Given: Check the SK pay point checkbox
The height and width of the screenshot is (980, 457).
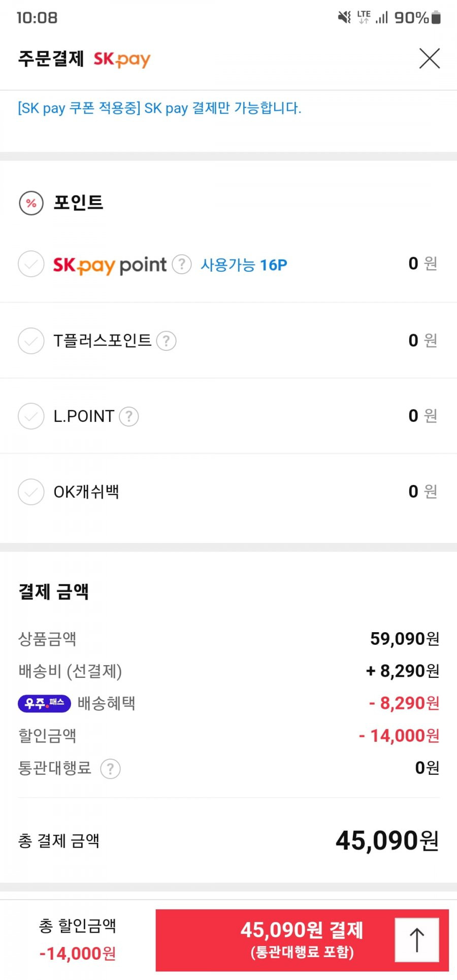Looking at the screenshot, I should pyautogui.click(x=31, y=264).
